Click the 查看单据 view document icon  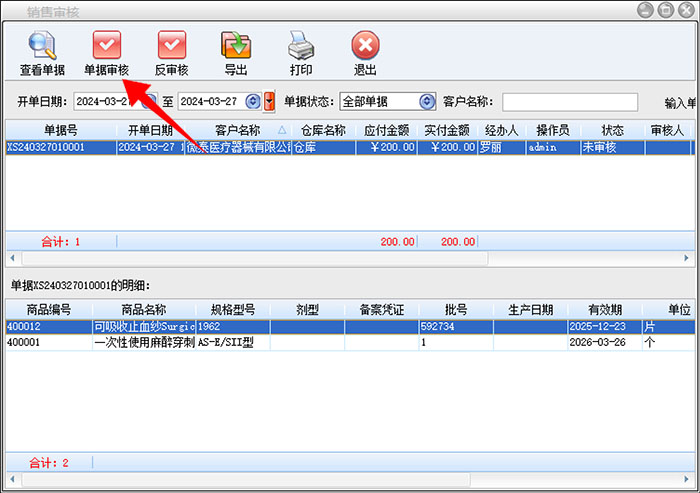pyautogui.click(x=42, y=46)
